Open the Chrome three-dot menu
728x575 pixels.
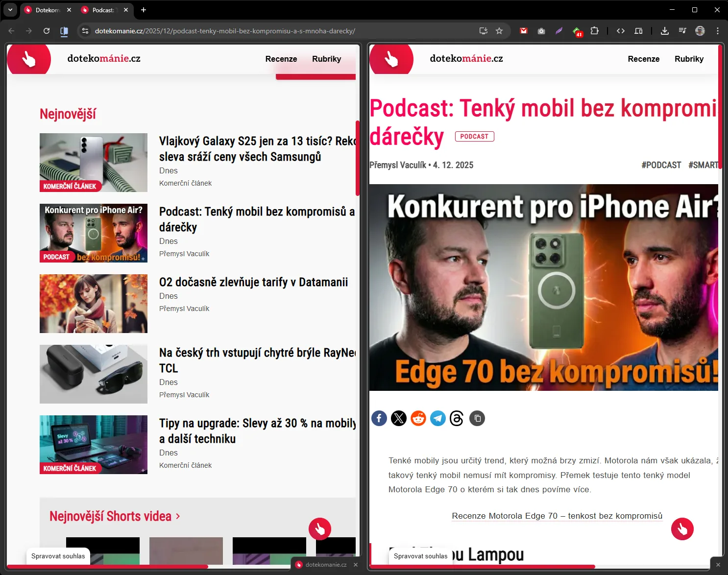(718, 31)
